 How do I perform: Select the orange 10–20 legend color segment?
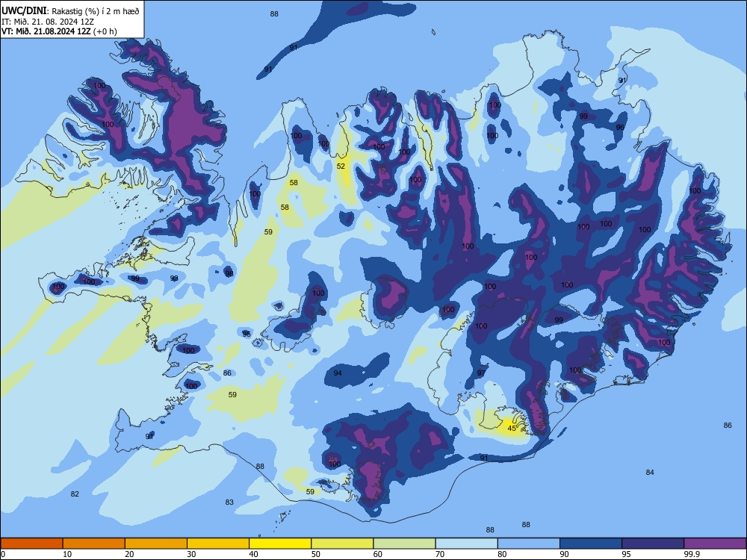click(x=94, y=544)
